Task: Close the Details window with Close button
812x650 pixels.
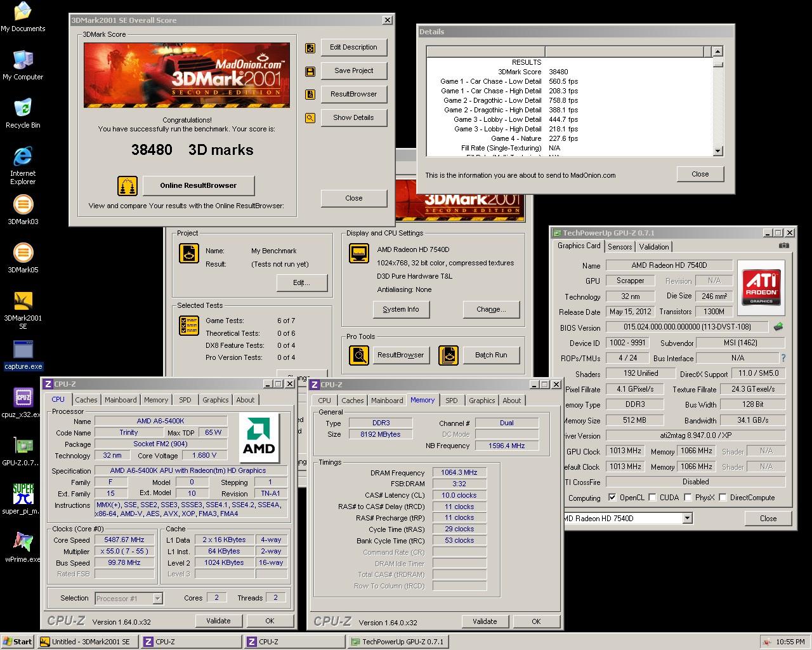Action: (700, 174)
